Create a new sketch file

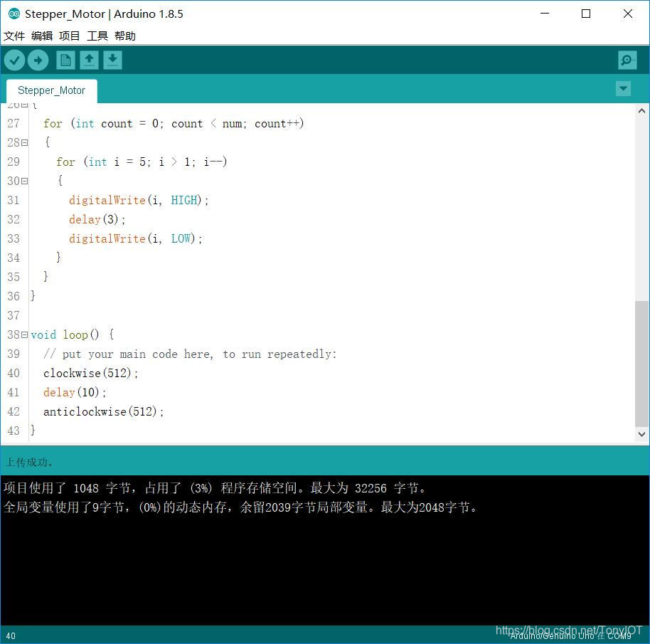[65, 60]
